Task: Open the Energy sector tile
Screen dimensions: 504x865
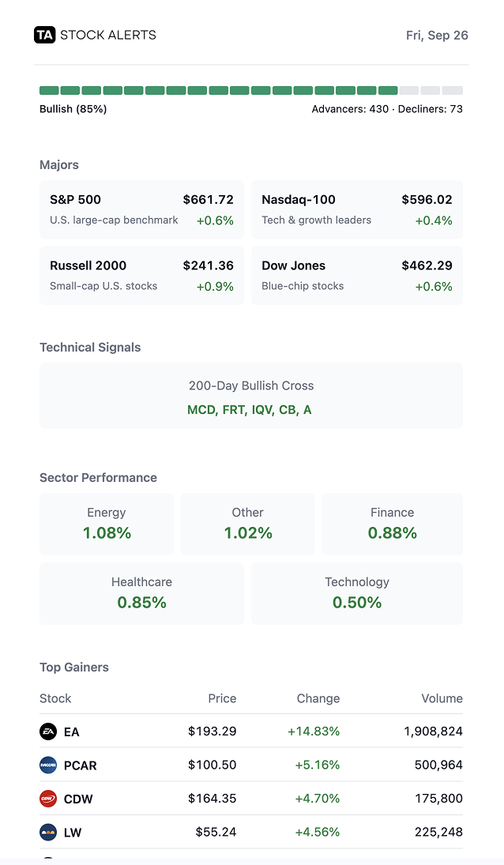Action: (107, 524)
